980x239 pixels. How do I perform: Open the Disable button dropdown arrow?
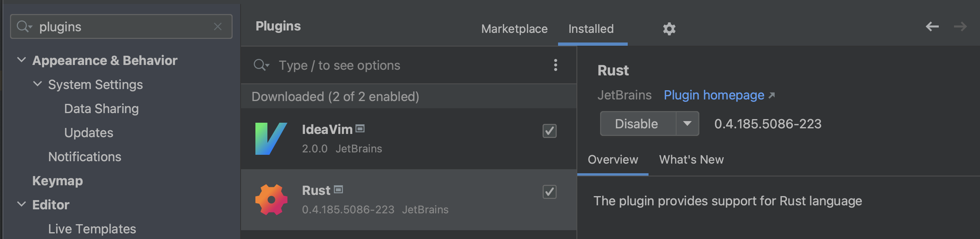(688, 124)
